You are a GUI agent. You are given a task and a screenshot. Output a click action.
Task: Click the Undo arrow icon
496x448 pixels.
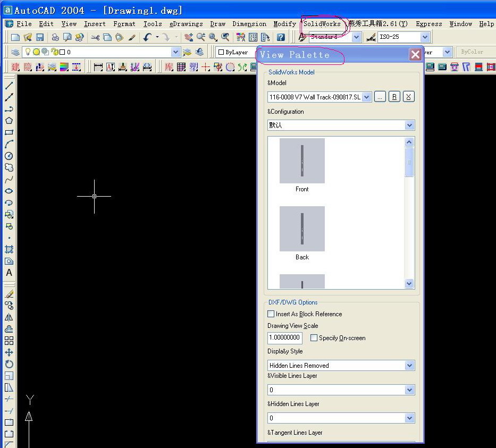coord(147,37)
